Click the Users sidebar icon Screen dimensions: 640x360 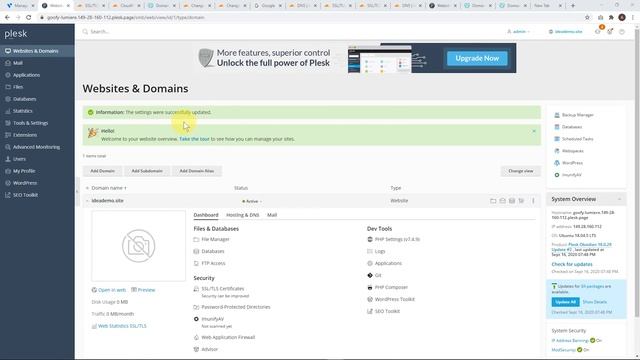[8, 159]
